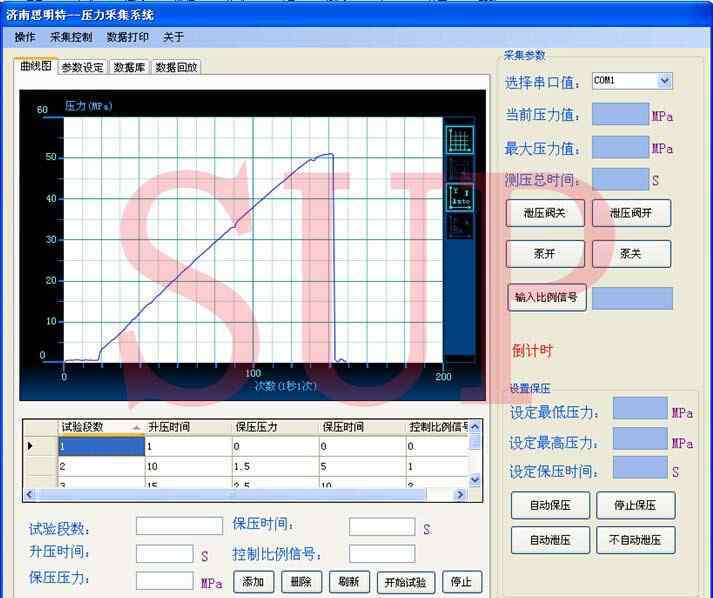Click the 添加 button
This screenshot has width=713, height=598.
253,582
